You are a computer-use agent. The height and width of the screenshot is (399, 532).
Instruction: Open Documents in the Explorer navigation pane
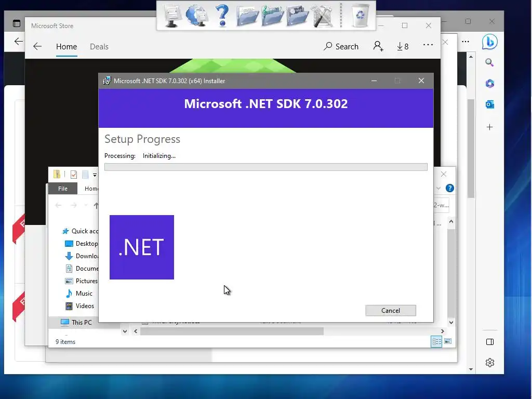(82, 269)
